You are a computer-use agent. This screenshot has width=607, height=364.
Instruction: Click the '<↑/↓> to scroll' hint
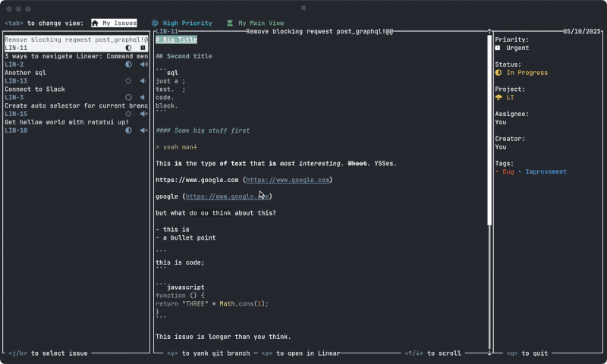pyautogui.click(x=432, y=353)
